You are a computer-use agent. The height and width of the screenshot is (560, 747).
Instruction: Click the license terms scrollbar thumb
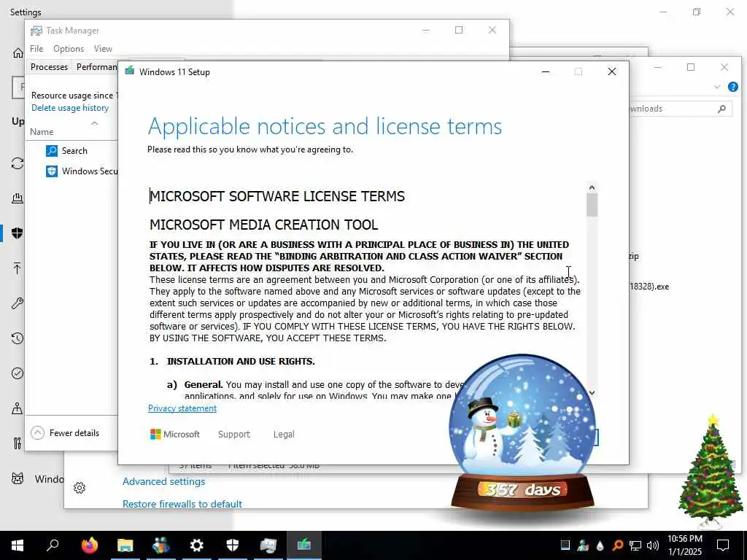[592, 205]
